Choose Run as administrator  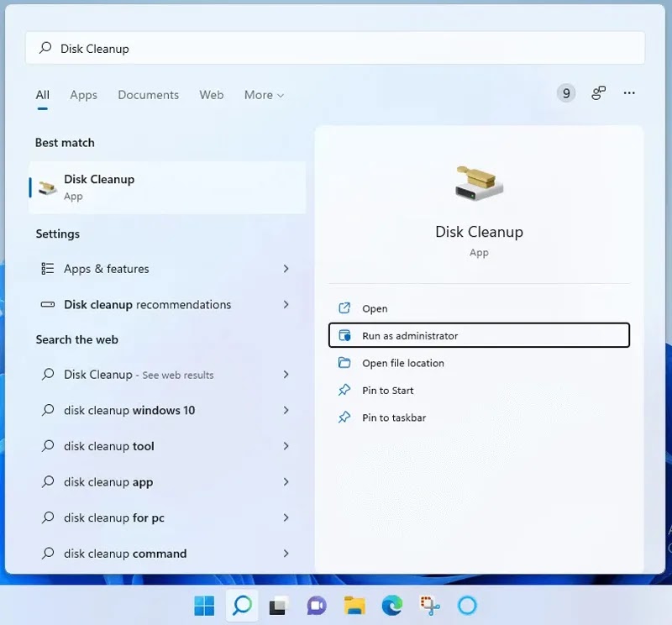(479, 335)
